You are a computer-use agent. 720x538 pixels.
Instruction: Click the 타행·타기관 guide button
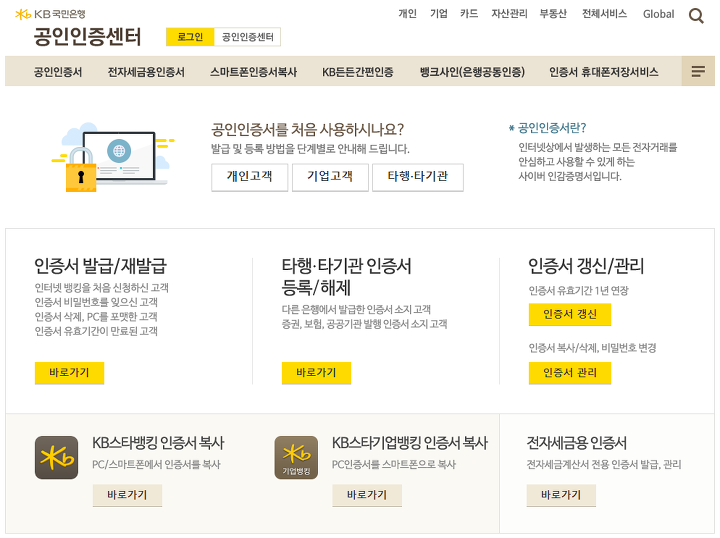tap(418, 177)
